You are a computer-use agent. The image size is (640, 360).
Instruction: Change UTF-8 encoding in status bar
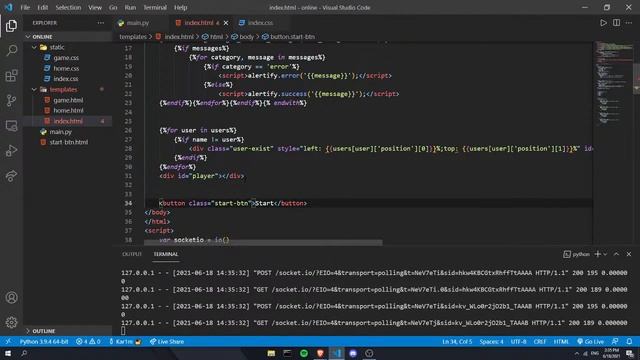point(518,342)
